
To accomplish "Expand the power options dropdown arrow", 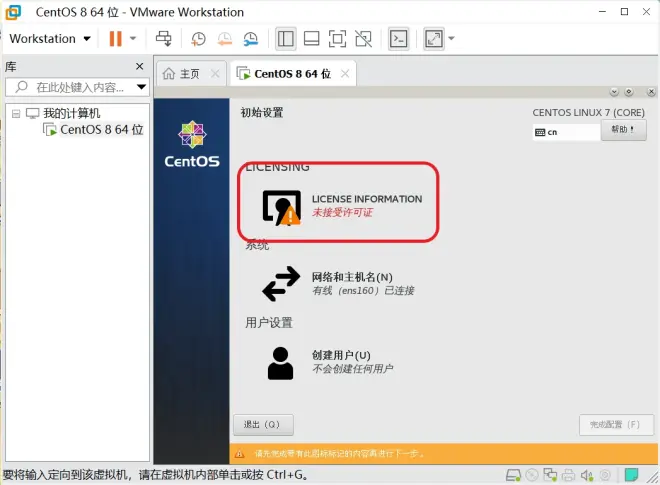I will tap(133, 39).
